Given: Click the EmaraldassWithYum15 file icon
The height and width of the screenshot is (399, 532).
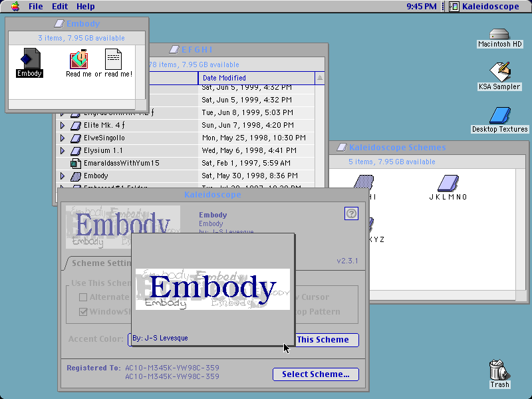Looking at the screenshot, I should [x=75, y=164].
